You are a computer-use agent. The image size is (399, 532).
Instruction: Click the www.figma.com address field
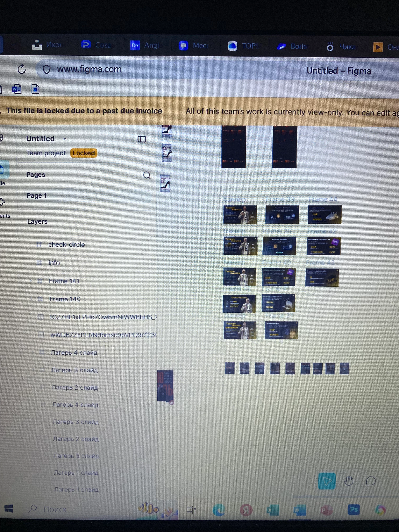coord(89,69)
